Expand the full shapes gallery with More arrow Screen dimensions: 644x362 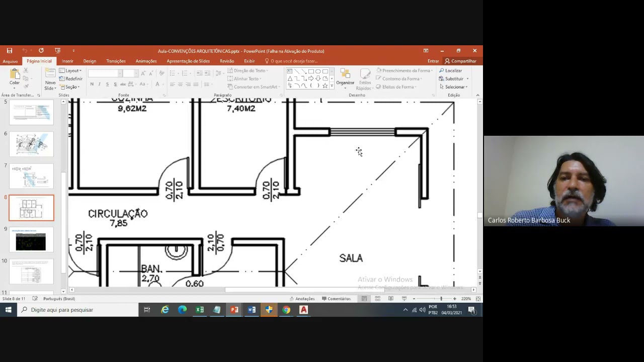(332, 86)
